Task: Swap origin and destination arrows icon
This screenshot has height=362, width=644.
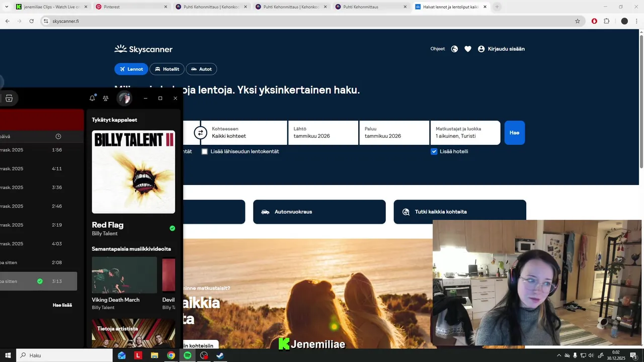Action: click(x=200, y=133)
